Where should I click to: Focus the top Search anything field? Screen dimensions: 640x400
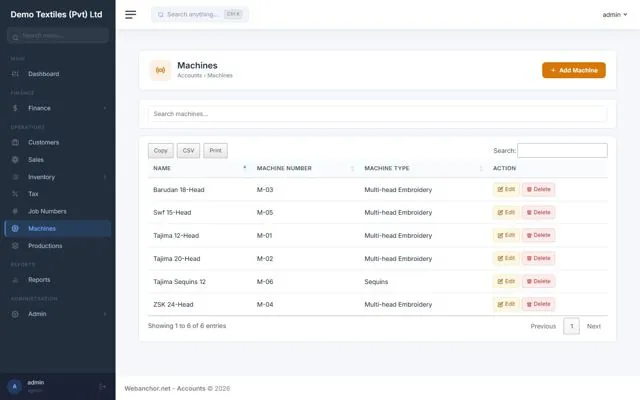[200, 15]
